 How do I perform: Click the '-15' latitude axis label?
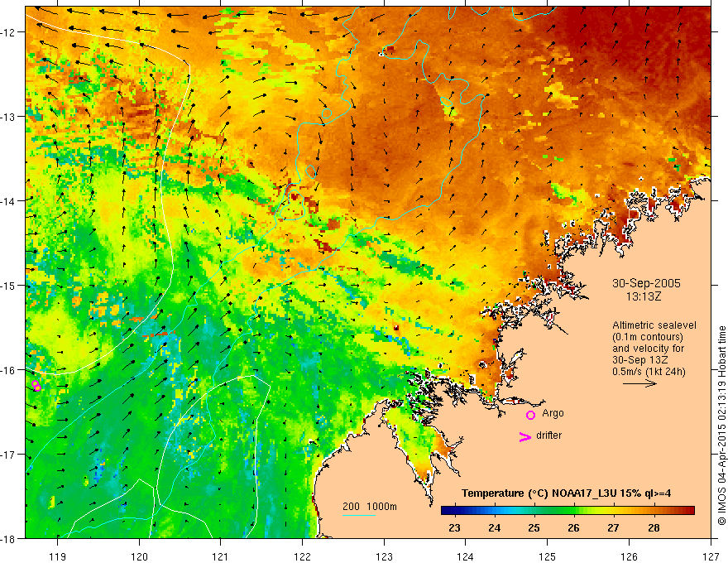[9, 285]
